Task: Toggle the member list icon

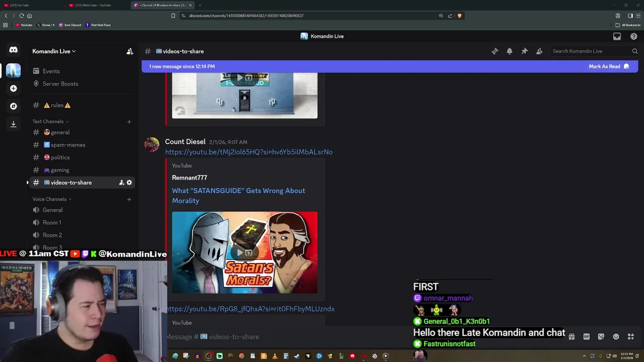Action: pyautogui.click(x=539, y=51)
